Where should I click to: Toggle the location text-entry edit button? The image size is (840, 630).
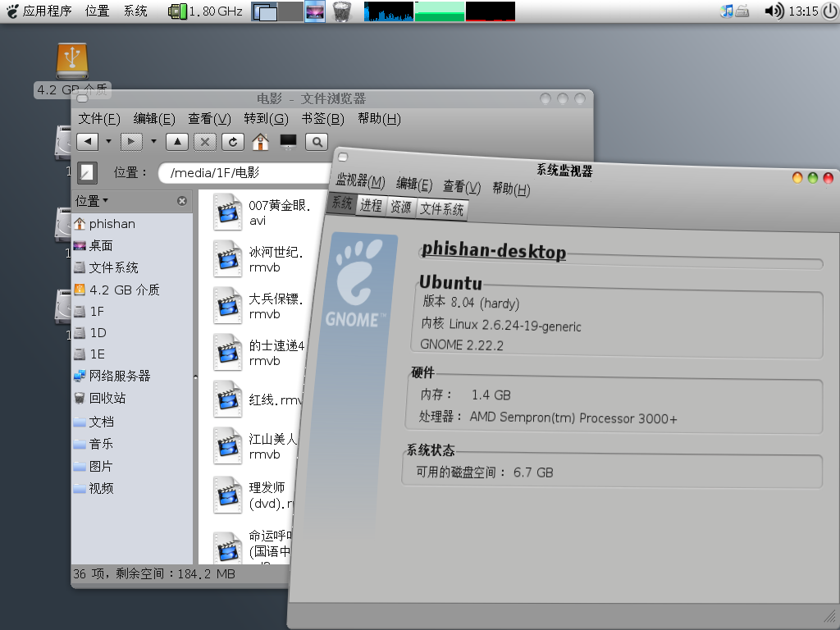pos(87,172)
